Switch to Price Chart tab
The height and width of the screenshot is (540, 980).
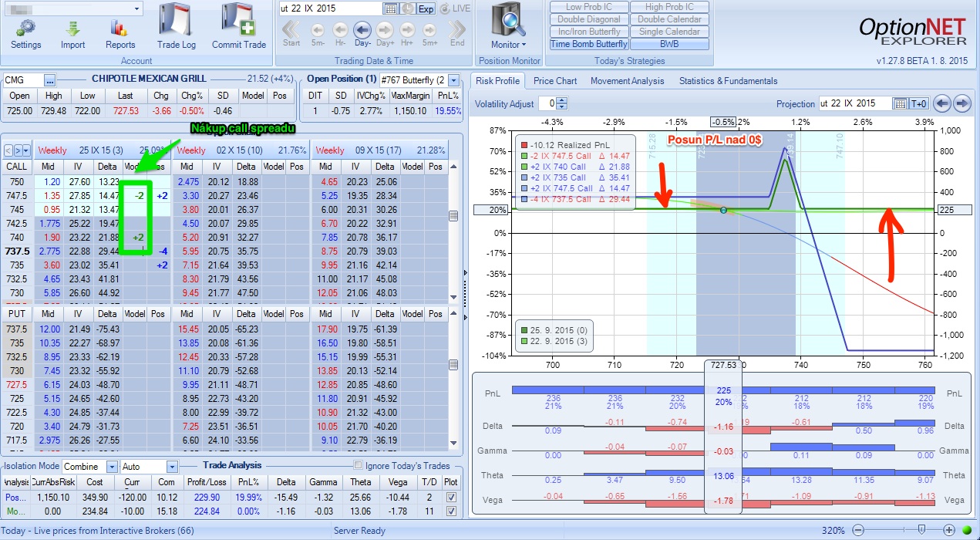[x=555, y=80]
